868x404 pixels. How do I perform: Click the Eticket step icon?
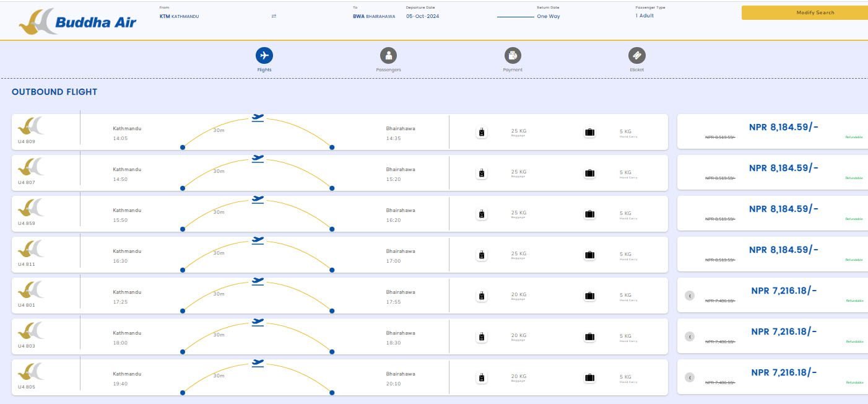636,56
